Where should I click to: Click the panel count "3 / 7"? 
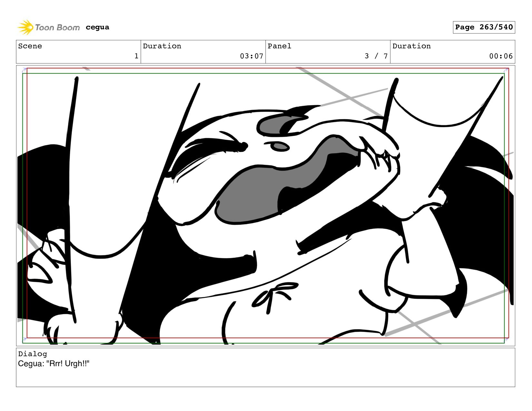[x=376, y=56]
